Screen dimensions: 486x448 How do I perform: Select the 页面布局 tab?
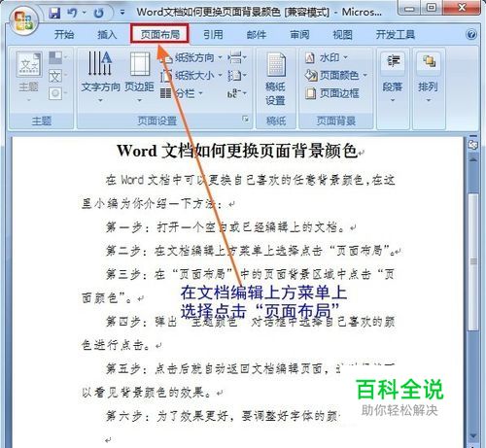point(160,34)
